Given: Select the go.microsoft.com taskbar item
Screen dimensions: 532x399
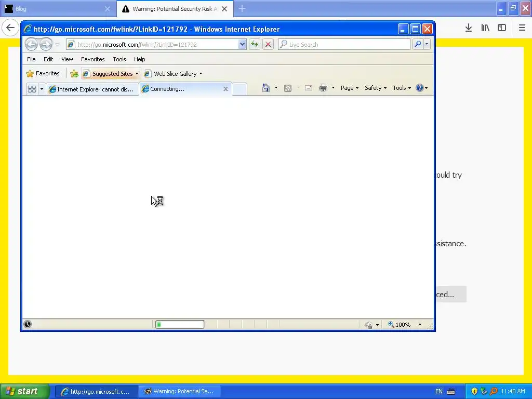Looking at the screenshot, I should pyautogui.click(x=96, y=392).
